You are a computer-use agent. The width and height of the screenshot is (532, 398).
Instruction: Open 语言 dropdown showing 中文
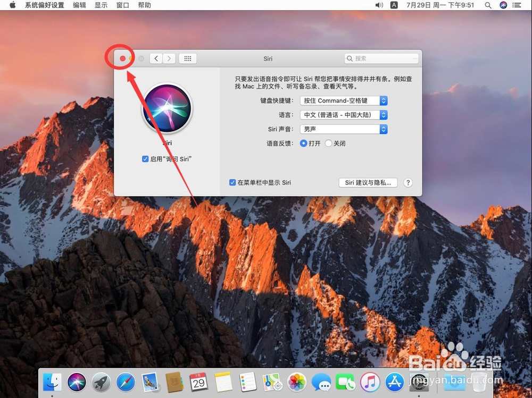[x=344, y=115]
